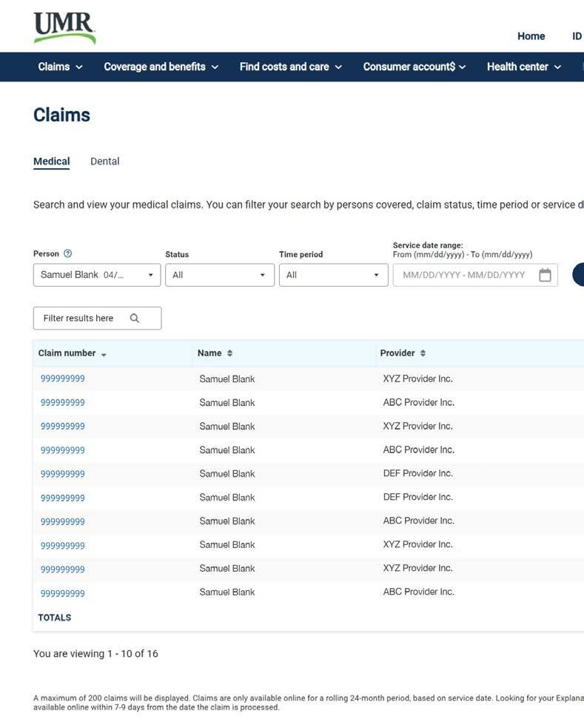Open the Status dropdown
Image resolution: width=584 pixels, height=728 pixels.
(220, 275)
